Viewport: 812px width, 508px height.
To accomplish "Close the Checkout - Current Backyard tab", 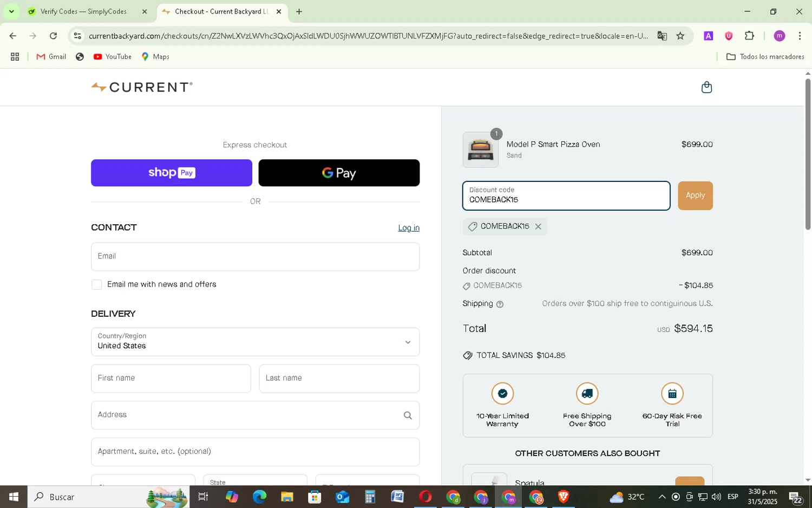I will [279, 11].
